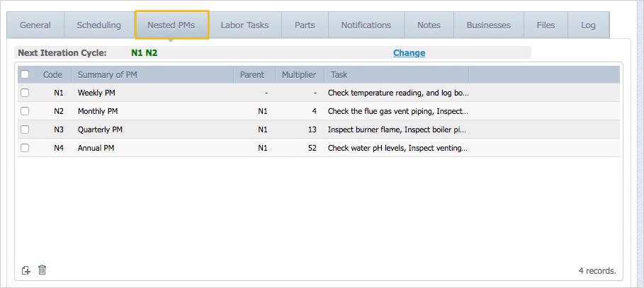This screenshot has height=288, width=644.
Task: Click the Annual PM task description
Action: click(397, 148)
